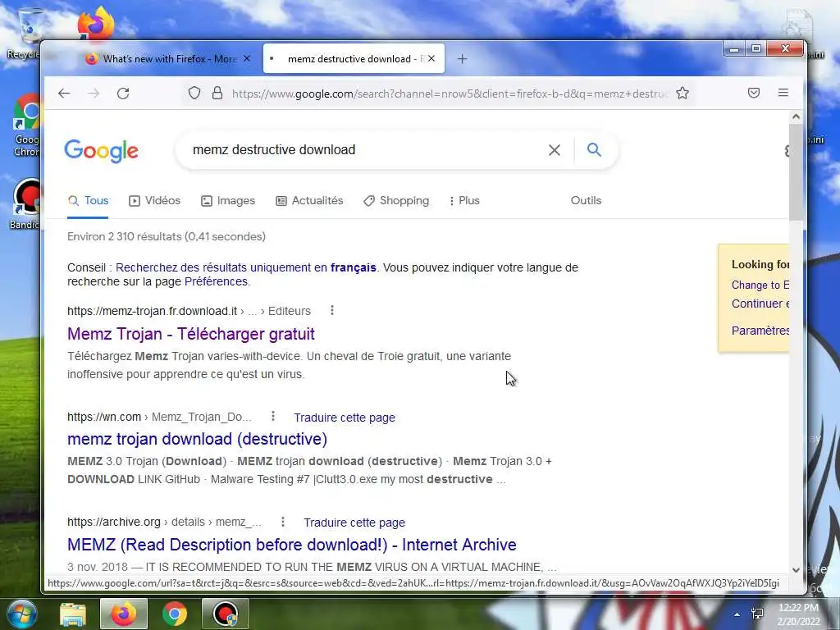This screenshot has height=630, width=840.
Task: Go back with the Firefox back arrow
Action: point(64,94)
